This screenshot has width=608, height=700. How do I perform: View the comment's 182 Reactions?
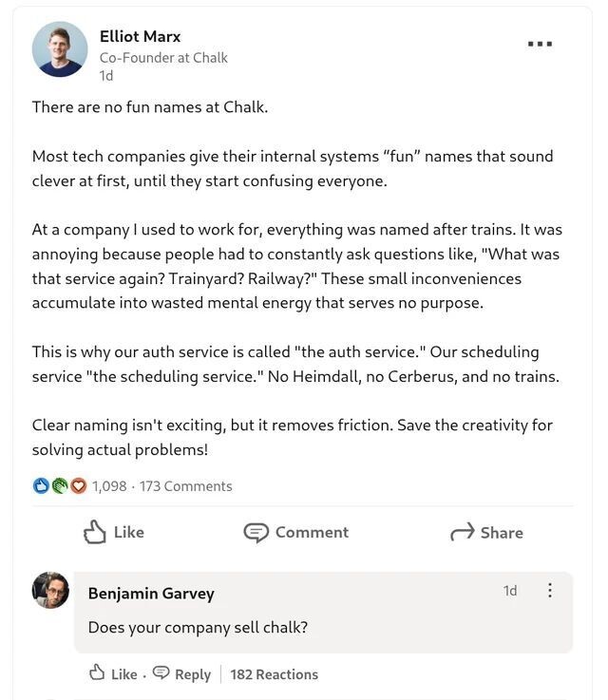[274, 674]
